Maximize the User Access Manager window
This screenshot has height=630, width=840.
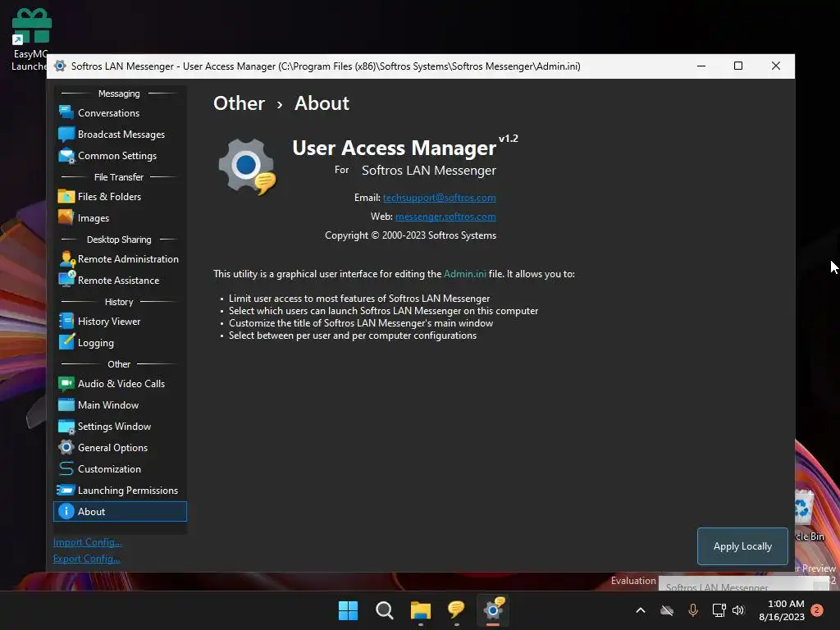click(x=738, y=66)
